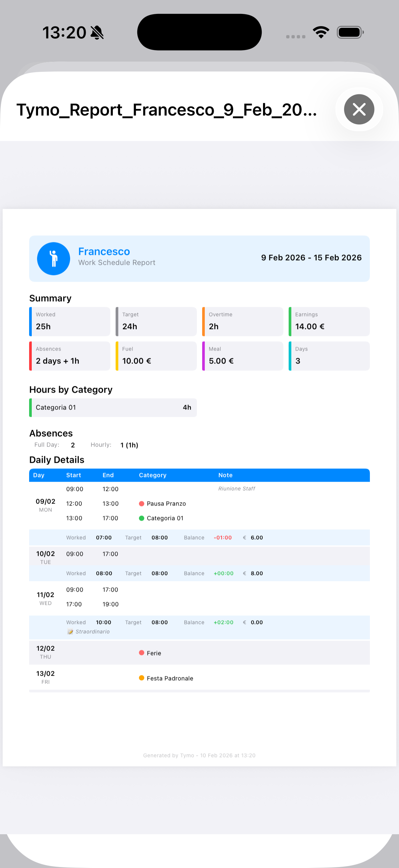Tap the 10/02 TUE date cell
This screenshot has height=868, width=399.
(x=45, y=557)
